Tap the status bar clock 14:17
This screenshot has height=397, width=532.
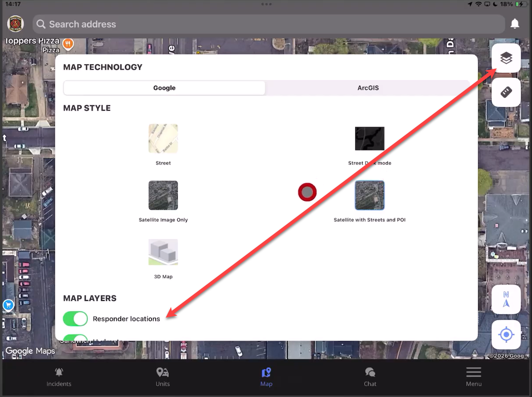click(x=13, y=4)
